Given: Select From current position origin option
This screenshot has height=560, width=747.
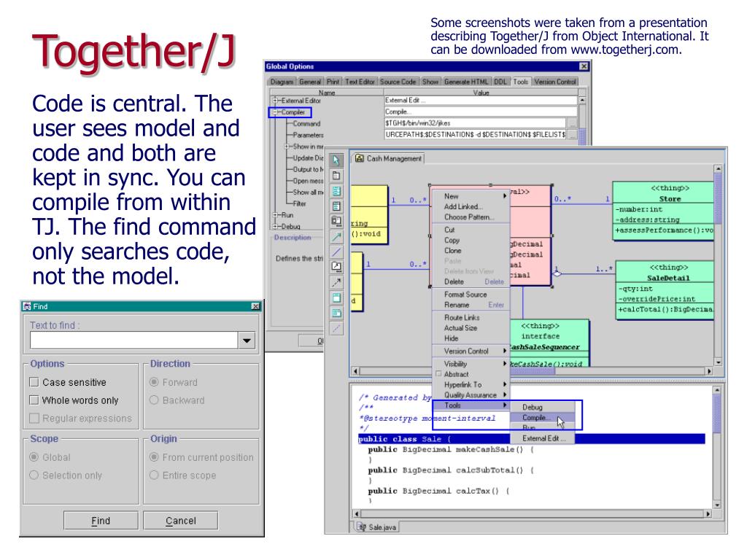Looking at the screenshot, I should point(154,456).
